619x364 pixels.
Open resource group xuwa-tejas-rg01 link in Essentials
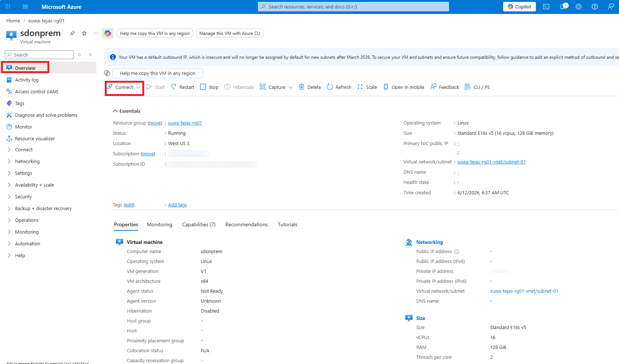point(185,123)
